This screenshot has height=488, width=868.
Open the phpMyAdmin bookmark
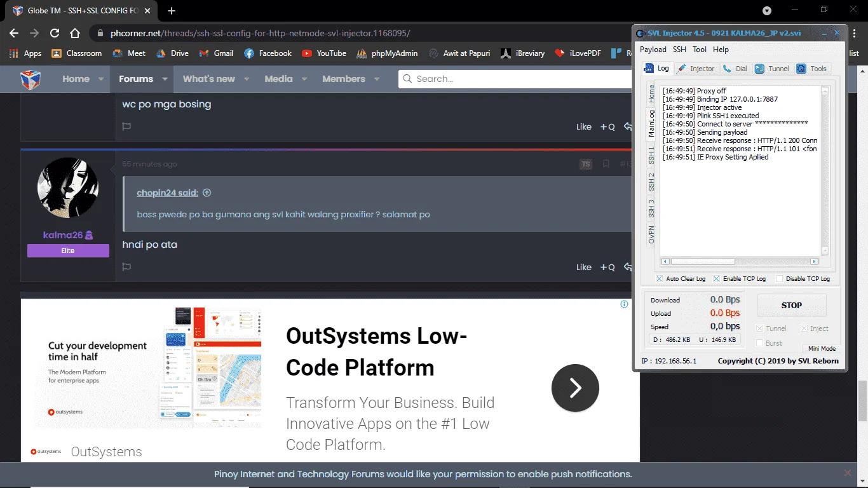pyautogui.click(x=387, y=53)
